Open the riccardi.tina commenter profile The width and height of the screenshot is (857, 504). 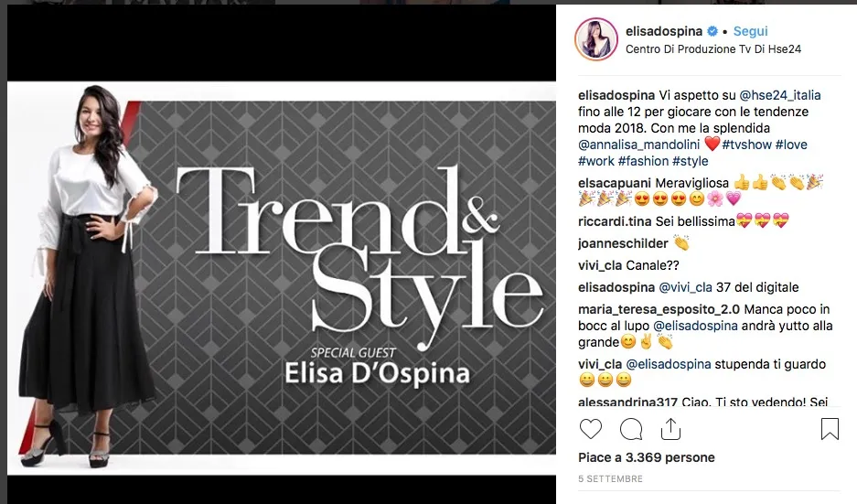615,221
